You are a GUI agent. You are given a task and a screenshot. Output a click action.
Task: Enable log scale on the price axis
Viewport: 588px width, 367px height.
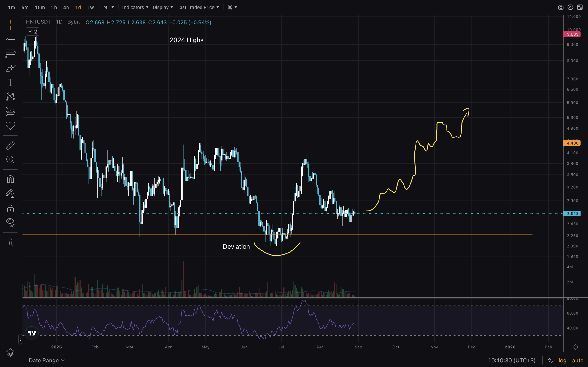[x=563, y=360]
